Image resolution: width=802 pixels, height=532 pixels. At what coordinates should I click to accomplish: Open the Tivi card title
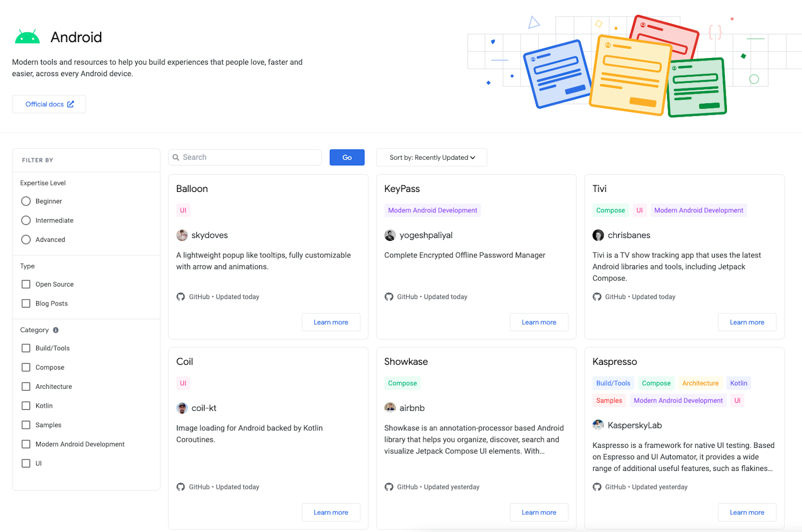coord(599,189)
